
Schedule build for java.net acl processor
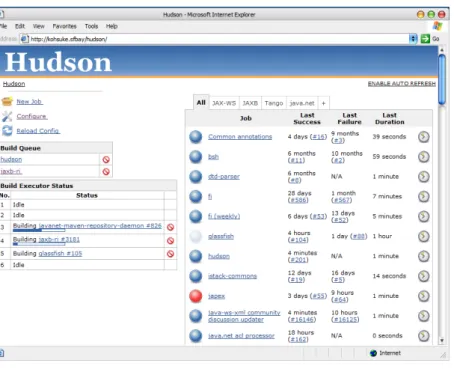(424, 336)
